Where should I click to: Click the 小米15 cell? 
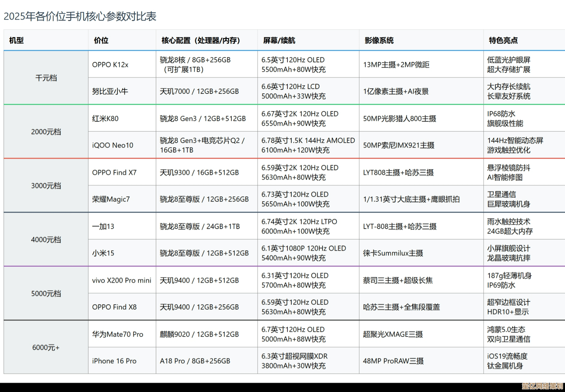(122, 253)
